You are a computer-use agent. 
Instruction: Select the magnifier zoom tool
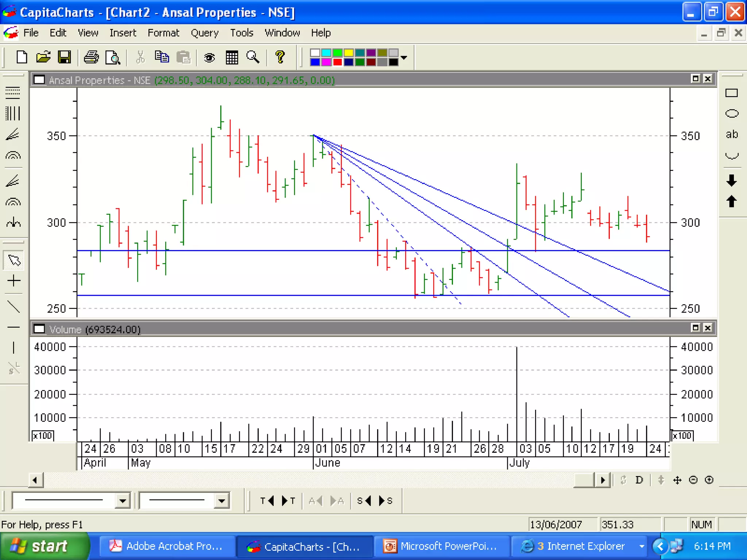pos(253,57)
